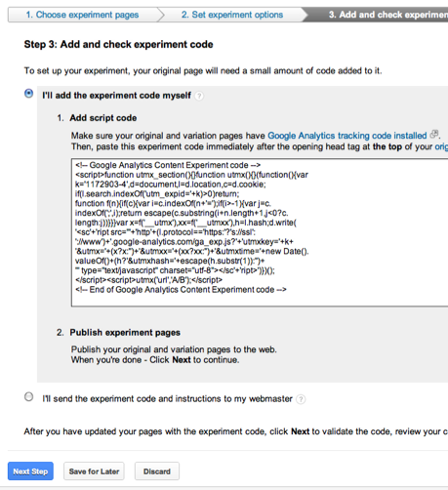Click inside the experiment code text box
This screenshot has height=490, width=448.
[260, 232]
